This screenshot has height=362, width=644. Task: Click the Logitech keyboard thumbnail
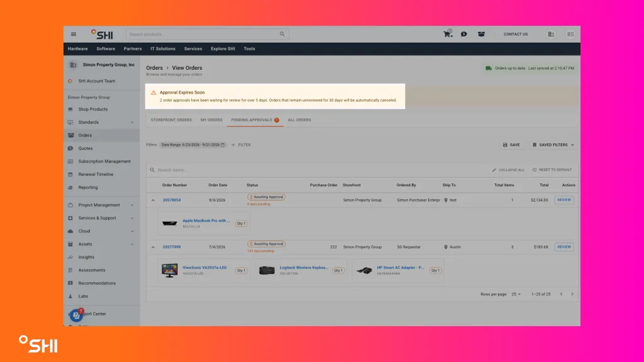click(267, 270)
